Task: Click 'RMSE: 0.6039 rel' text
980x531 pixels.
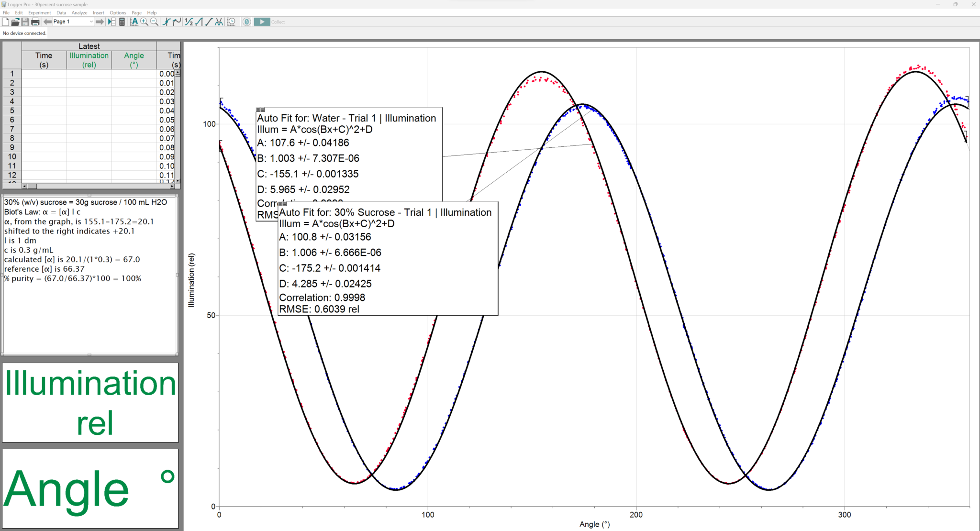Action: (x=319, y=309)
